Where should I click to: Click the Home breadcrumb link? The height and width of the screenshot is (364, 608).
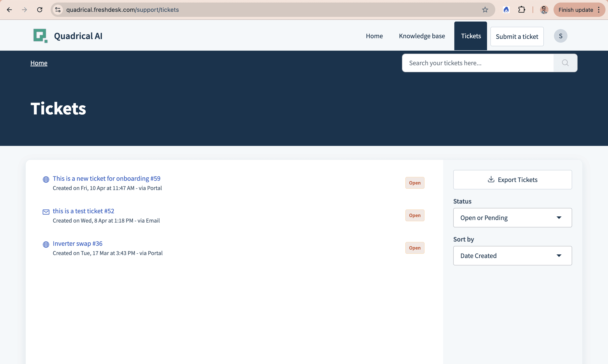tap(39, 63)
